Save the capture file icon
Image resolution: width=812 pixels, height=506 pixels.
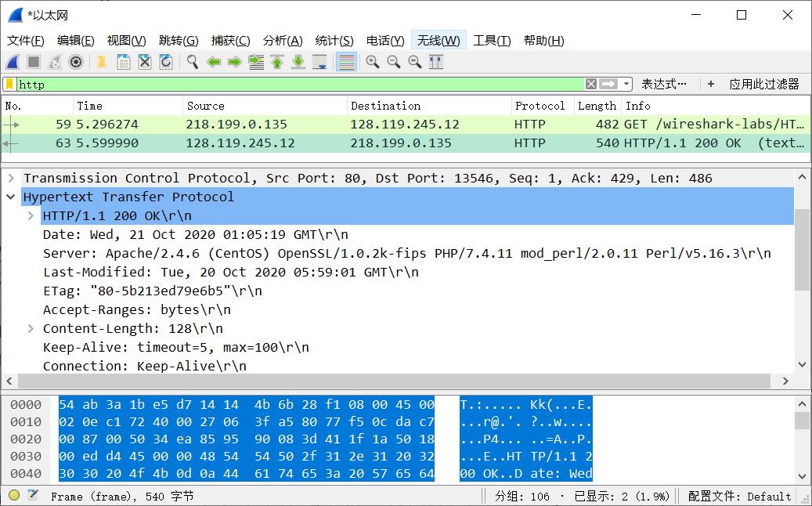coord(123,62)
